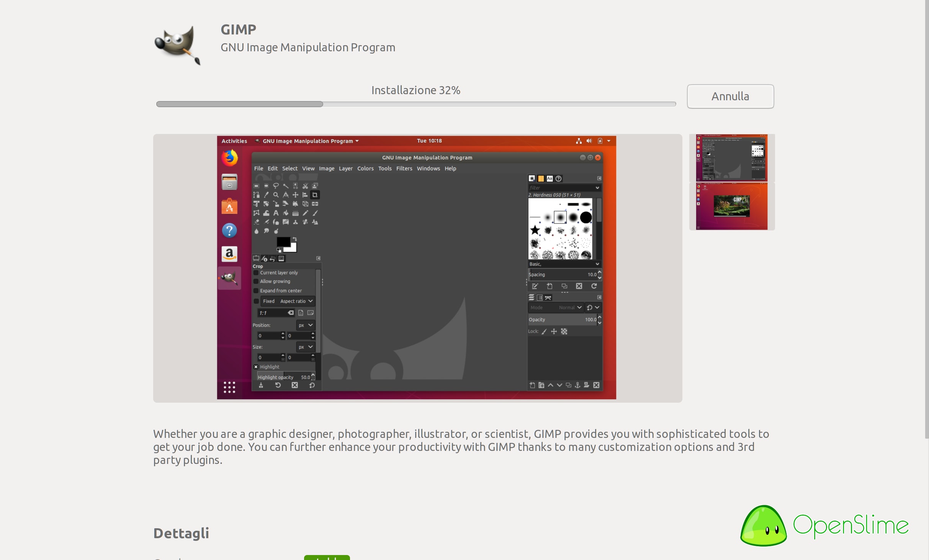Screen dimensions: 929x560
Task: Open the Select menu in the GIMP screenshot
Action: click(x=290, y=168)
